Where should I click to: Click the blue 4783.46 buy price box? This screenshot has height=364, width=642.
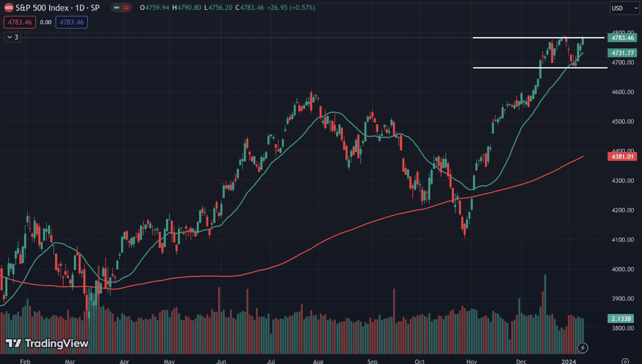71,22
